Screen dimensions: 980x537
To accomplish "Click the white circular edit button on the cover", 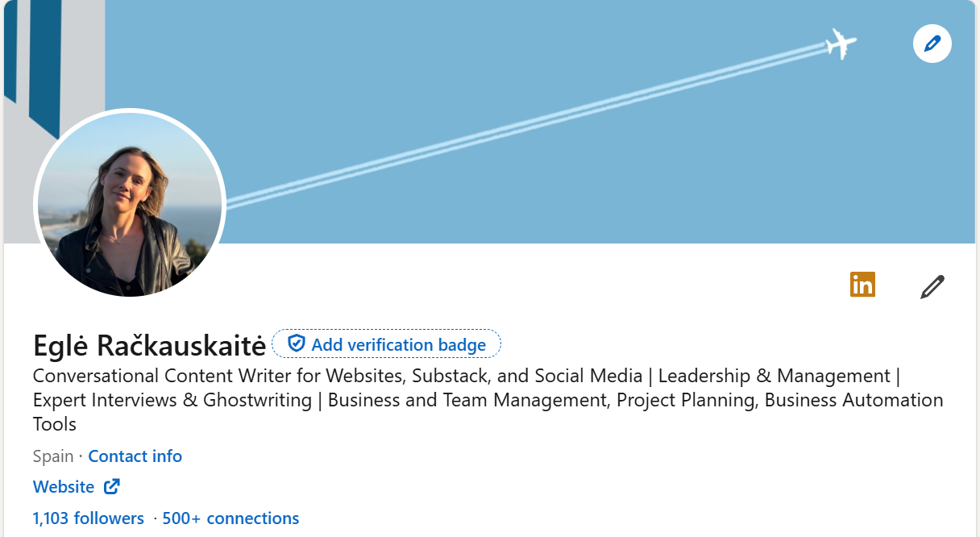I will click(932, 44).
